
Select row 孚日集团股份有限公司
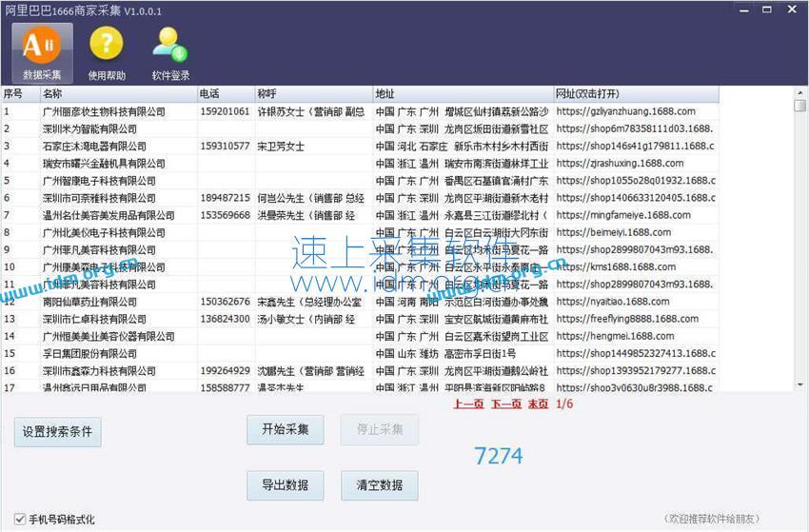coord(360,353)
